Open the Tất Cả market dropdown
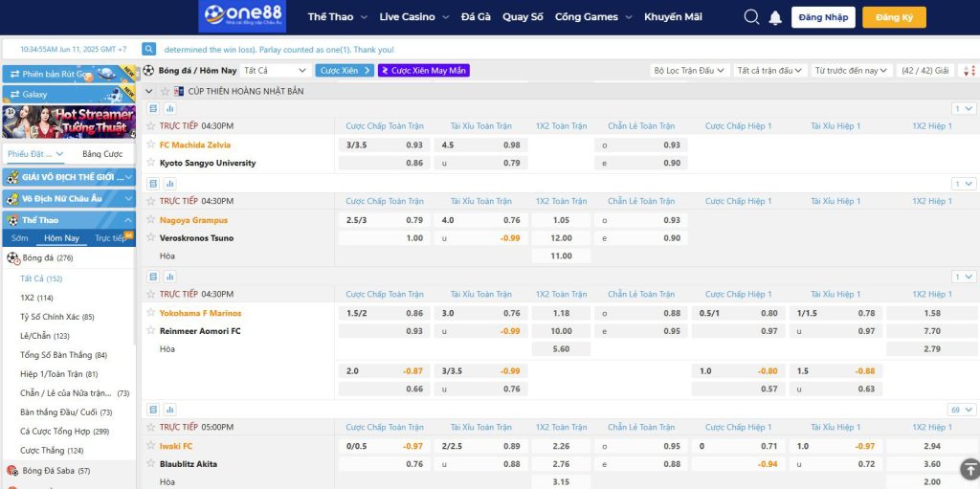This screenshot has height=489, width=980. pos(275,71)
